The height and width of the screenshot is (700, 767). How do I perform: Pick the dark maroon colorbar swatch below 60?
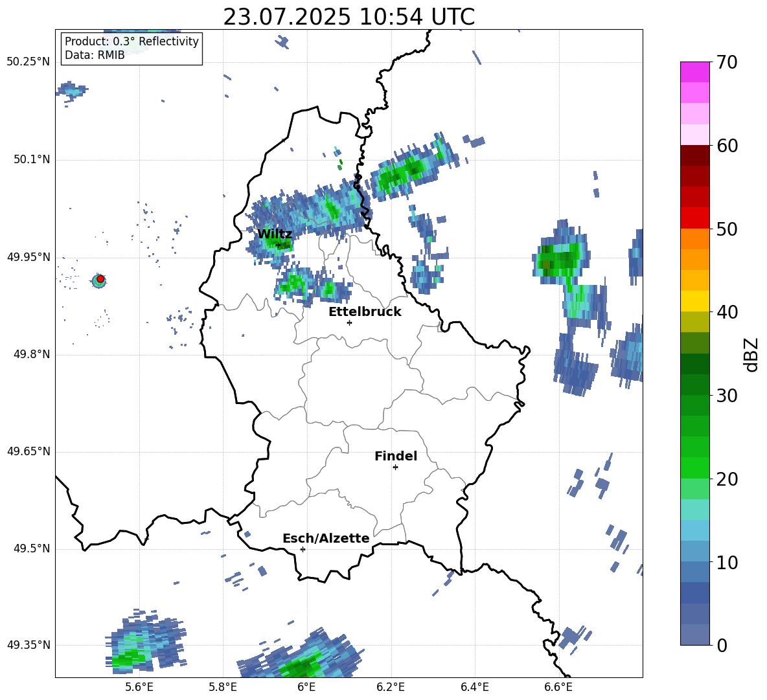pyautogui.click(x=694, y=155)
